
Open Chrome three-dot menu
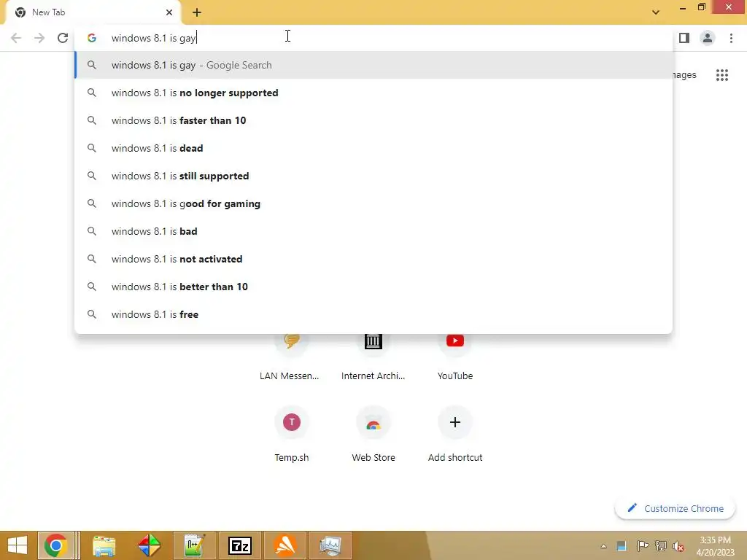coord(731,38)
